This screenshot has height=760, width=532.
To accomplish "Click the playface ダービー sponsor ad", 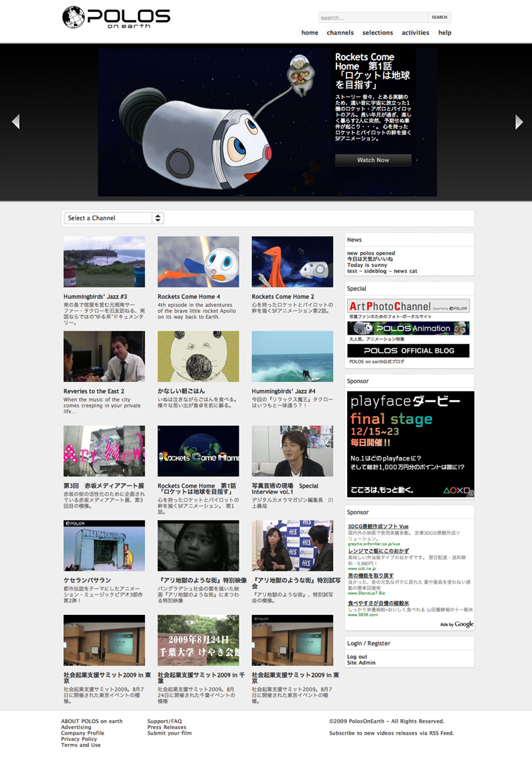I will click(x=410, y=445).
